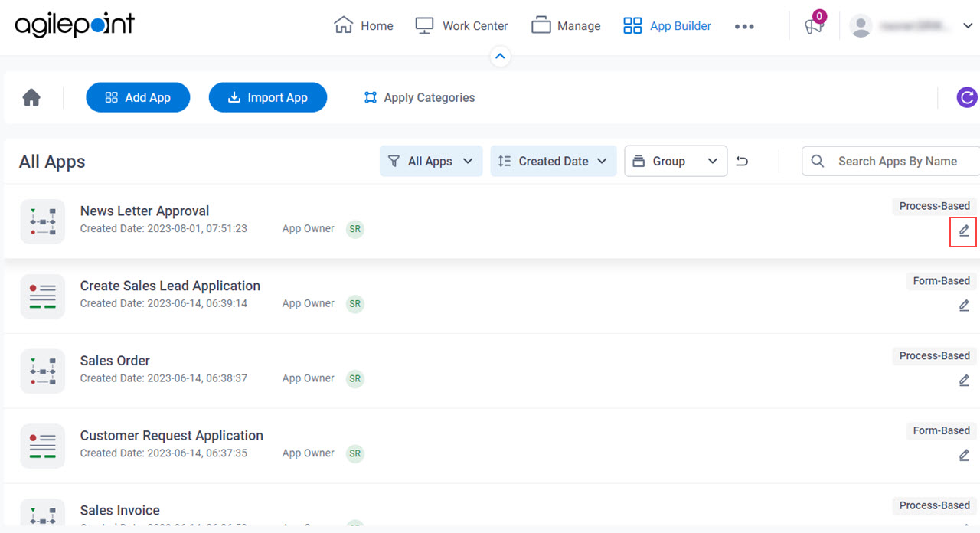This screenshot has width=980, height=533.
Task: Click SR owner badge for Create Sales Lead
Action: coord(354,304)
